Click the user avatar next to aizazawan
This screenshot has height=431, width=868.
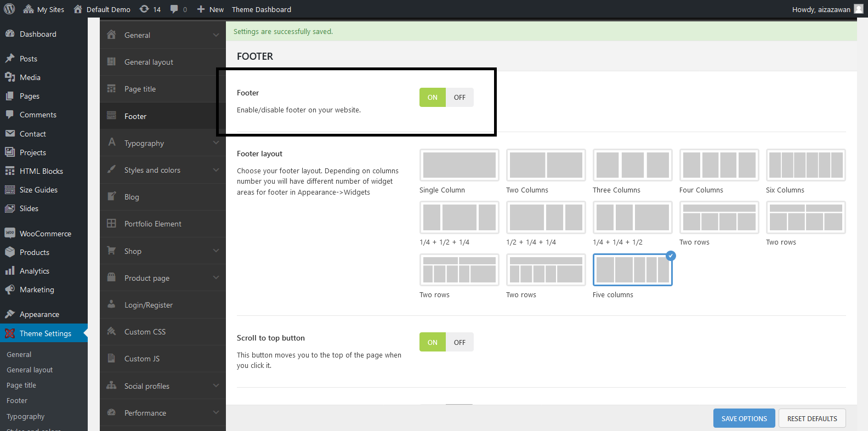point(859,9)
